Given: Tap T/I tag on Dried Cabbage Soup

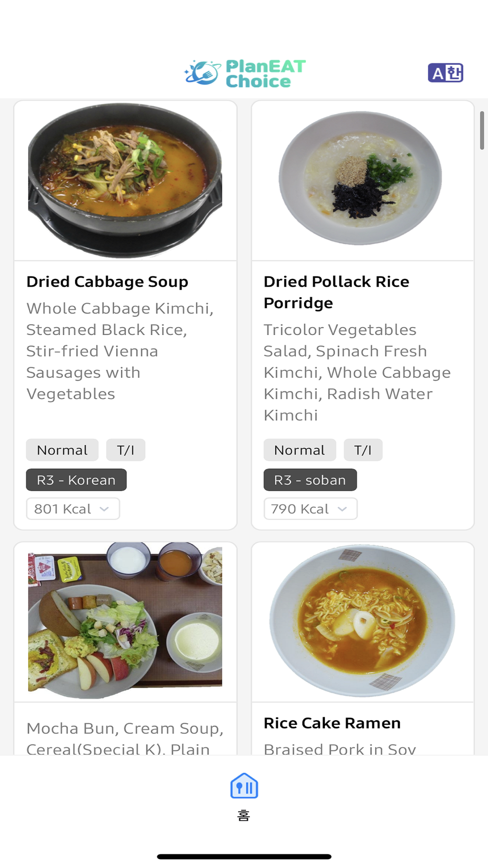Looking at the screenshot, I should click(x=125, y=450).
